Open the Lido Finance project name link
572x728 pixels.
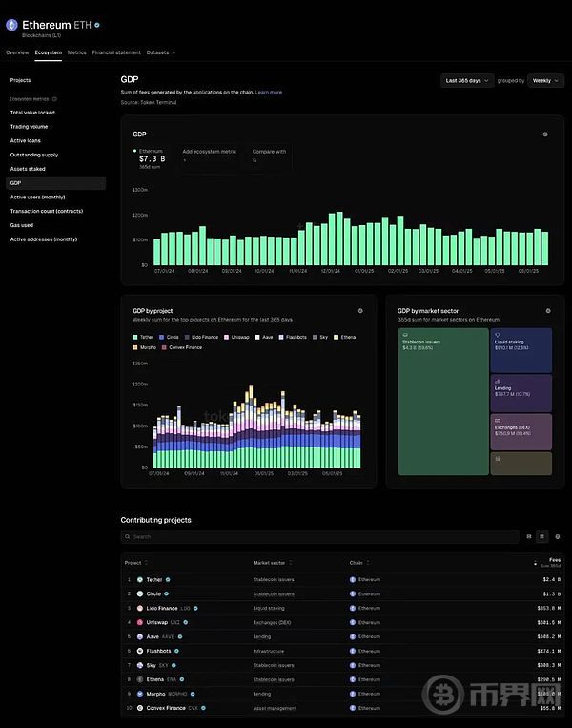pyautogui.click(x=161, y=608)
